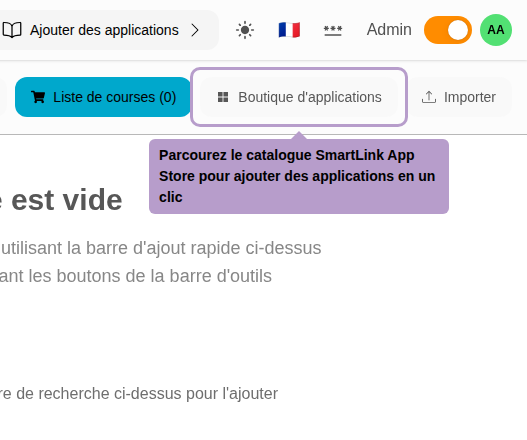
Task: Toggle the orange Admin switch
Action: click(448, 30)
